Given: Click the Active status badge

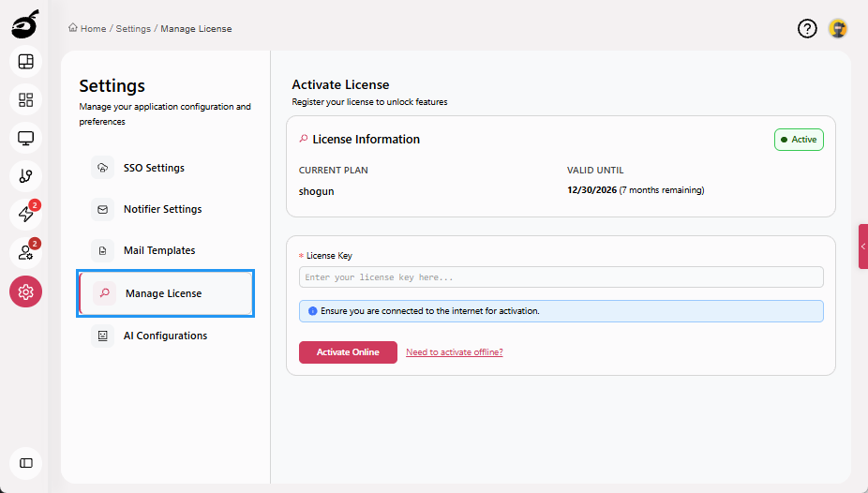Looking at the screenshot, I should [799, 140].
